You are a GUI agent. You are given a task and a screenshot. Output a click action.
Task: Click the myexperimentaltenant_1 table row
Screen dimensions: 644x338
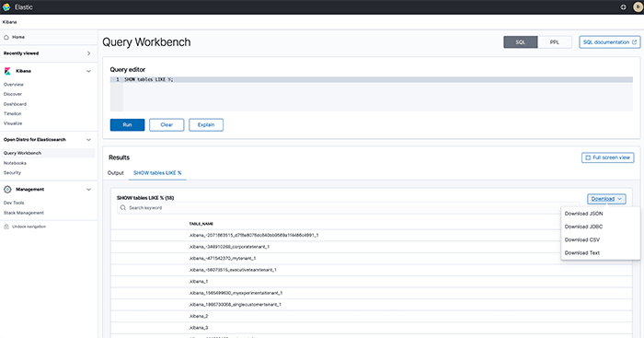372,293
